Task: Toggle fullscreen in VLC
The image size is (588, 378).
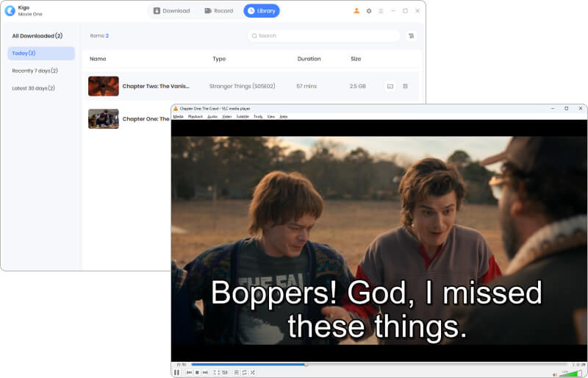Action: (216, 372)
